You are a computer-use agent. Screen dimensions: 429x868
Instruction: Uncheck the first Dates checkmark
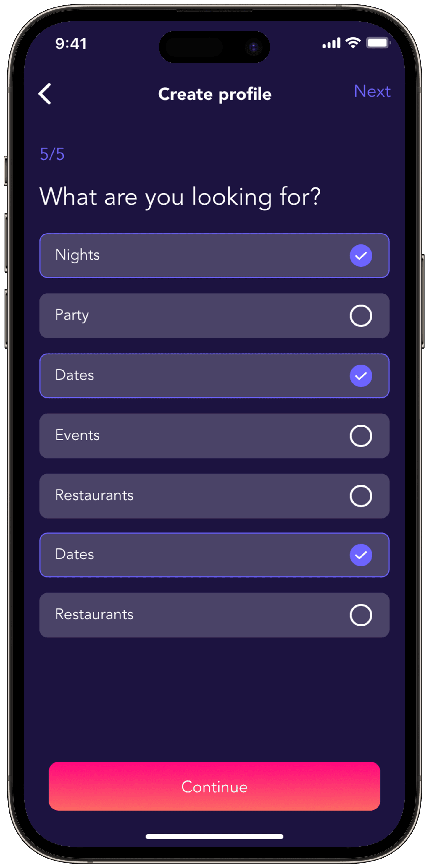361,376
